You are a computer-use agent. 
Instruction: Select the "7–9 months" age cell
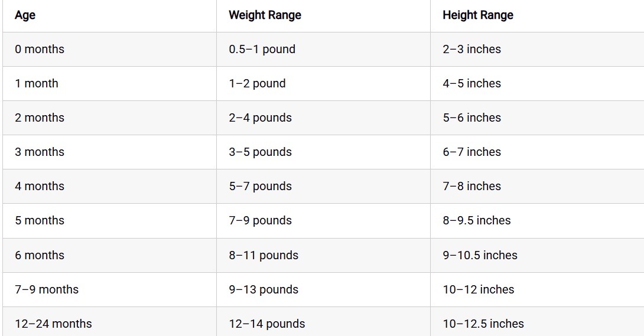pos(47,290)
